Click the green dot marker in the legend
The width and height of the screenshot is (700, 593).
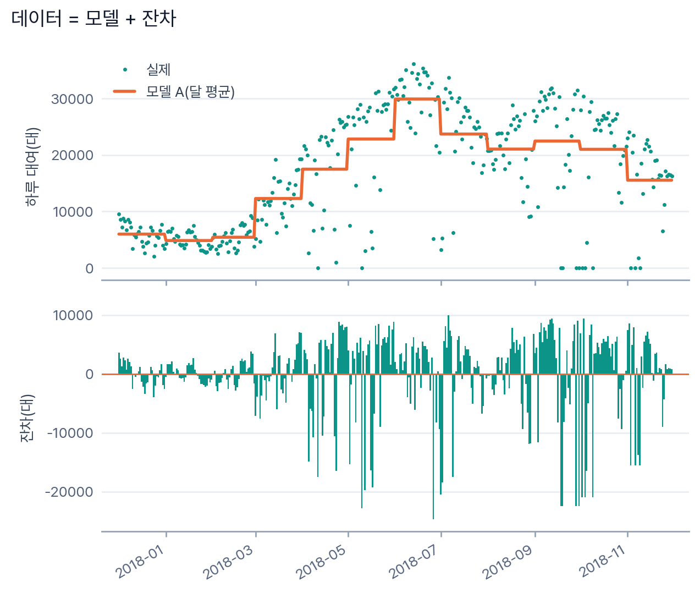[x=125, y=69]
